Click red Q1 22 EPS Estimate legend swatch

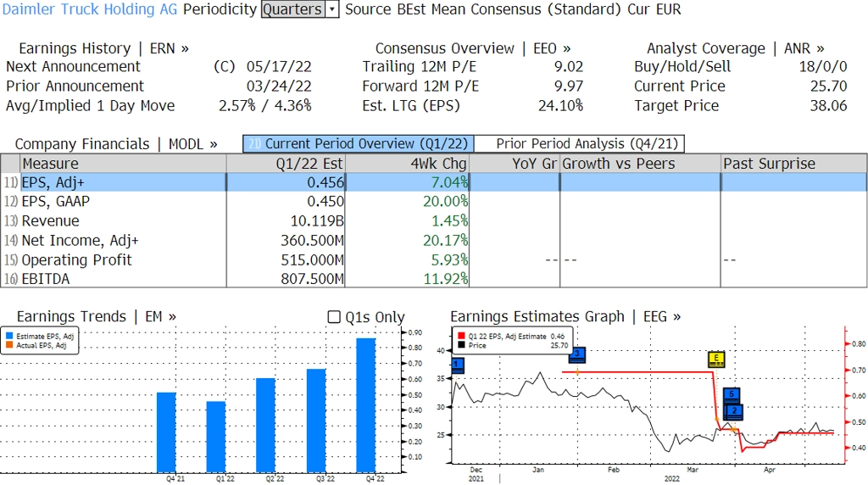[461, 336]
